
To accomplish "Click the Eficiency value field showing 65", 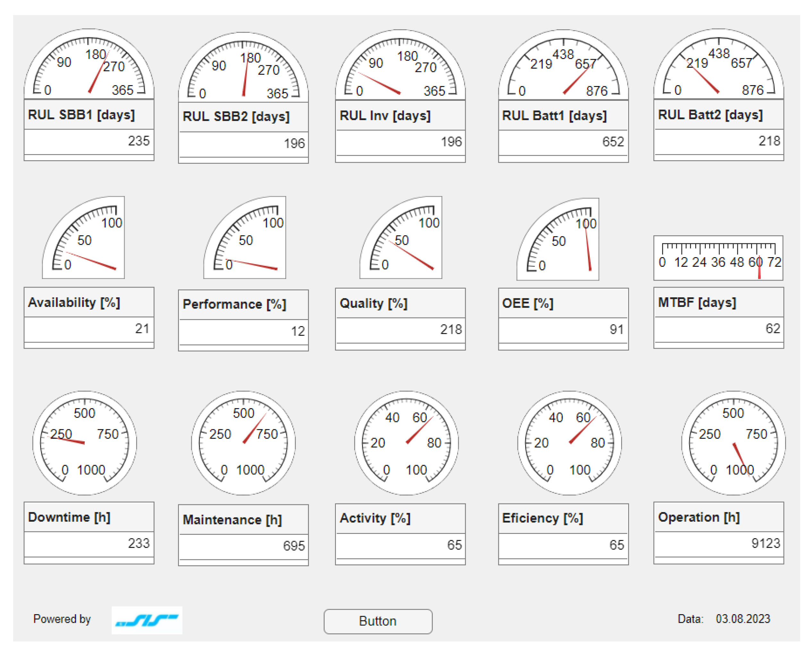I will (563, 545).
